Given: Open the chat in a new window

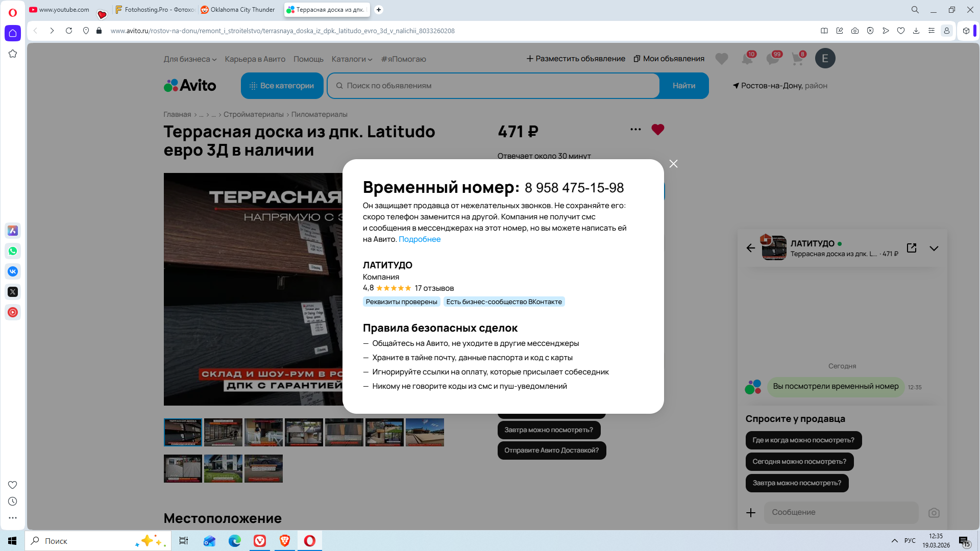Looking at the screenshot, I should coord(912,248).
